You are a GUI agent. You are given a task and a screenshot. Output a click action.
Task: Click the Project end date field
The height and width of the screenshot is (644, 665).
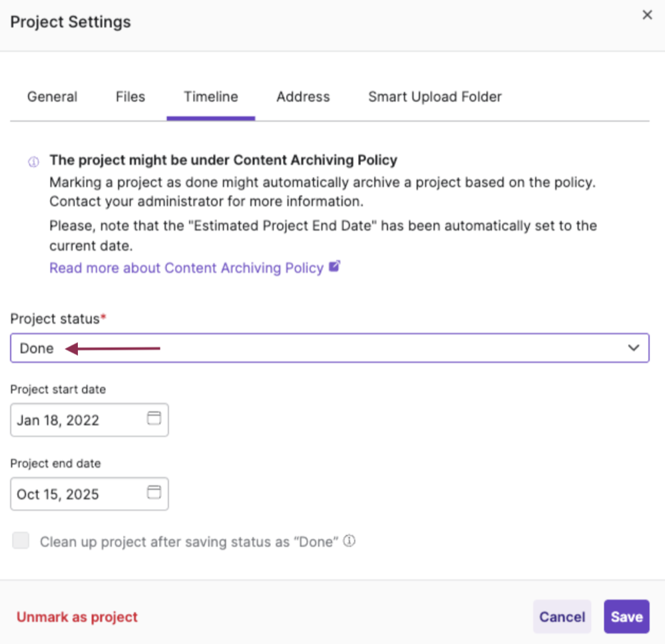(80, 494)
